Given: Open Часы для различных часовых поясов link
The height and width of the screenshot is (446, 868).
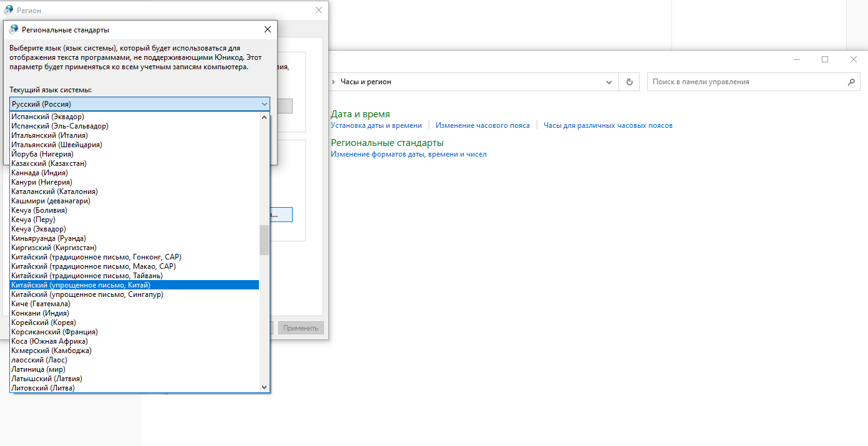Looking at the screenshot, I should pos(608,125).
